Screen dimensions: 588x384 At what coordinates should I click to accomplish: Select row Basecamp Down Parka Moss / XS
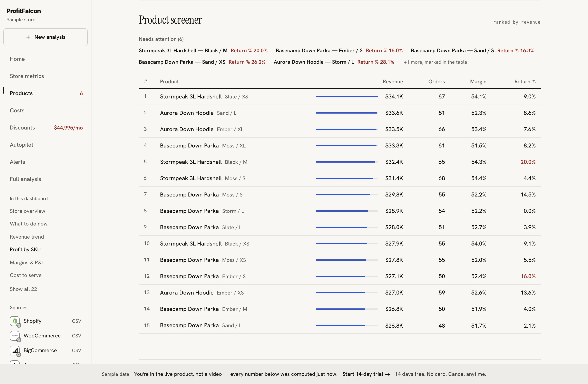pos(340,260)
